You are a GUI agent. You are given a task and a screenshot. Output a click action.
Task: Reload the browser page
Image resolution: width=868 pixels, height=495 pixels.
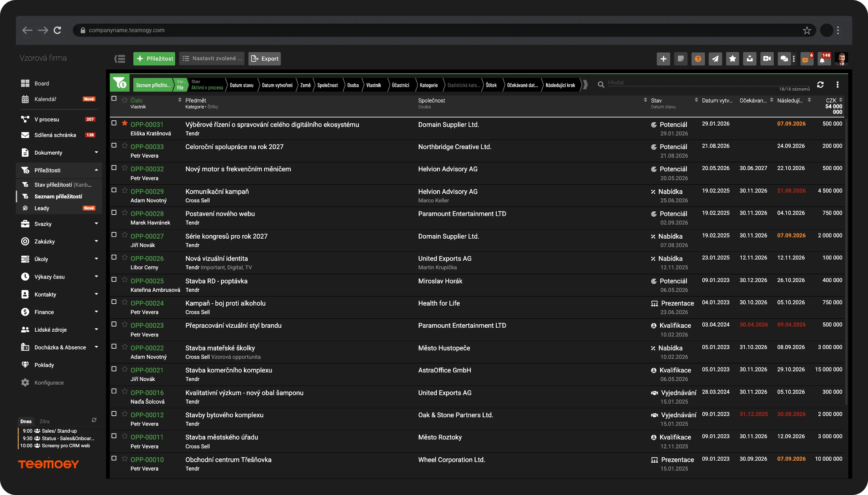click(58, 30)
